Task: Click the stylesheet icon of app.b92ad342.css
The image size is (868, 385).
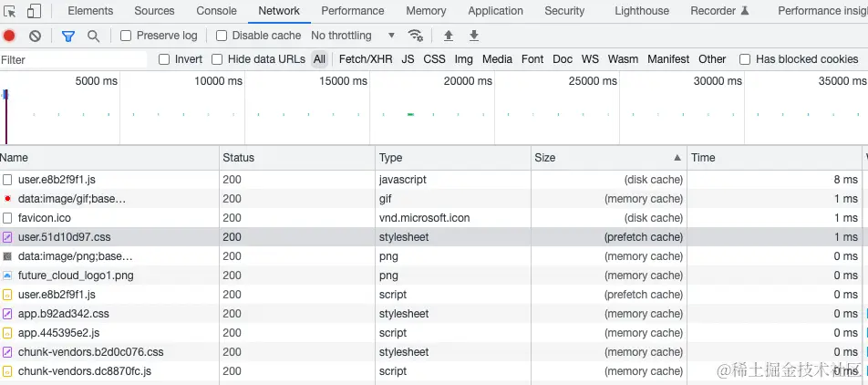Action: [x=7, y=314]
